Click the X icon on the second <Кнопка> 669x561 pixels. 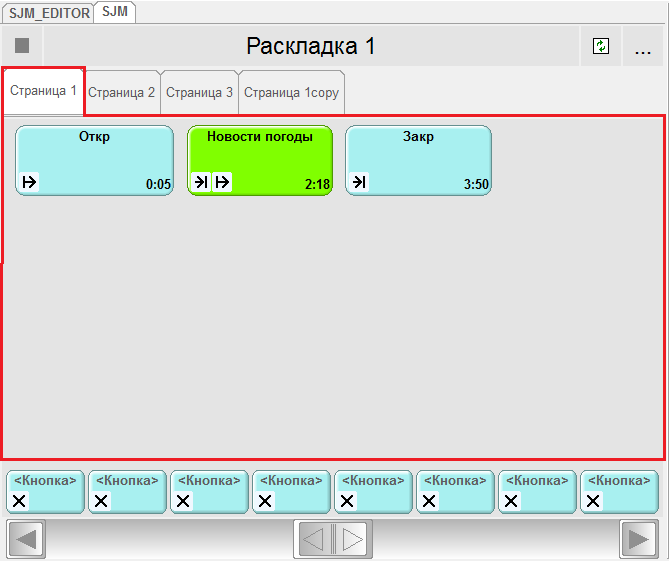pos(101,501)
